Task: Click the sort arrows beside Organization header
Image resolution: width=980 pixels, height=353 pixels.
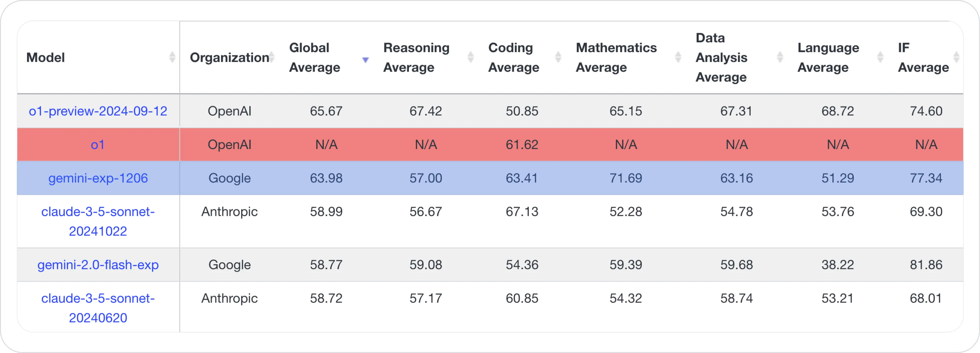Action: coord(272,57)
